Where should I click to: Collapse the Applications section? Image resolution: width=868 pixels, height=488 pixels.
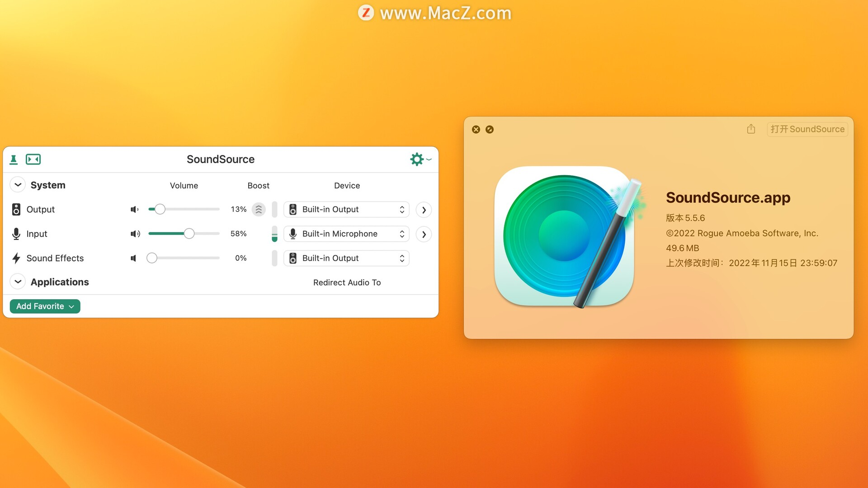(x=18, y=282)
